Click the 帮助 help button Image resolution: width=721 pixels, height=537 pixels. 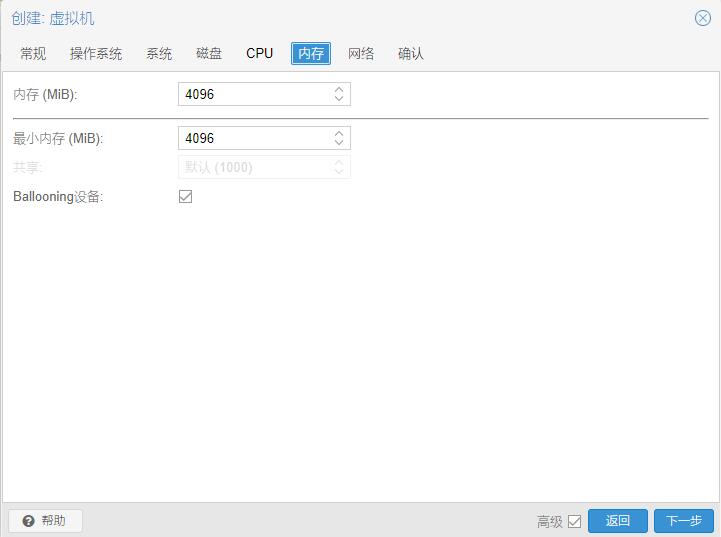pos(45,521)
